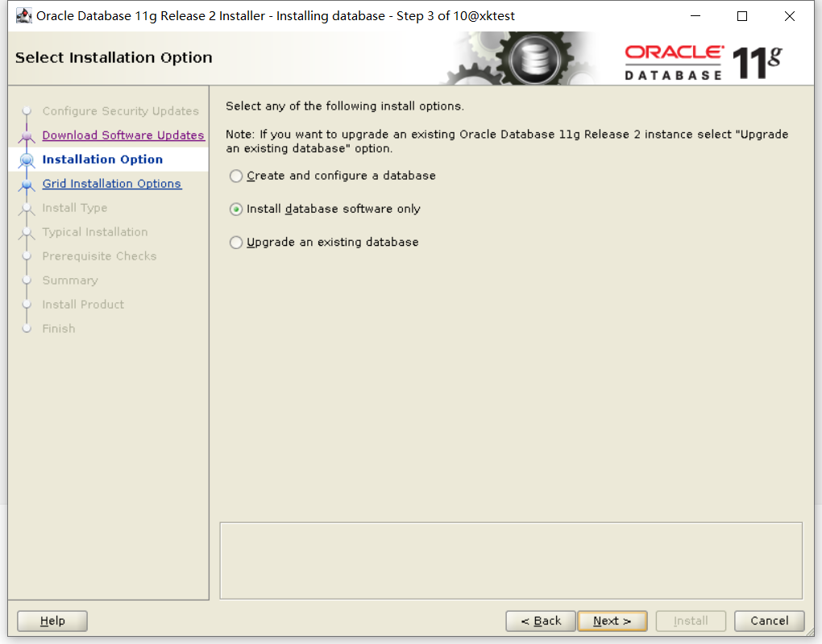Click the Oracle Database 11g logo
This screenshot has width=822, height=644.
pyautogui.click(x=703, y=62)
